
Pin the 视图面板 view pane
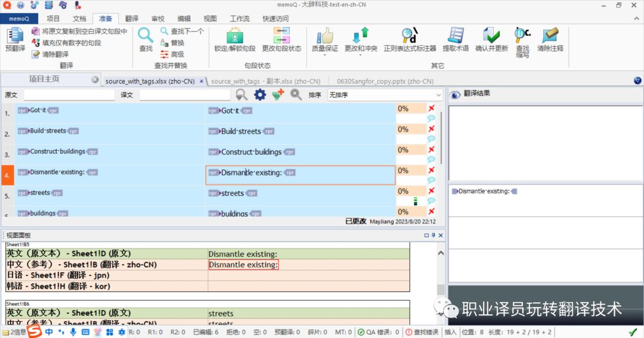(434, 235)
